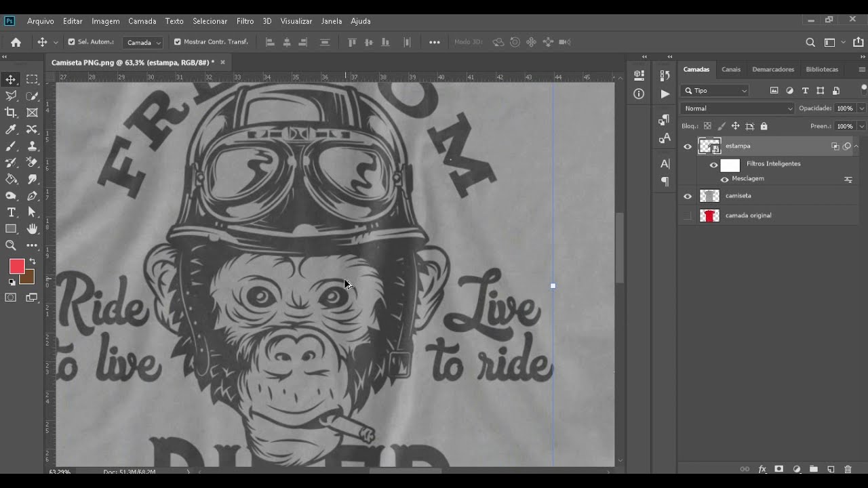Hide the Filtros Inteligentes eye
Viewport: 868px width, 488px height.
pyautogui.click(x=713, y=165)
